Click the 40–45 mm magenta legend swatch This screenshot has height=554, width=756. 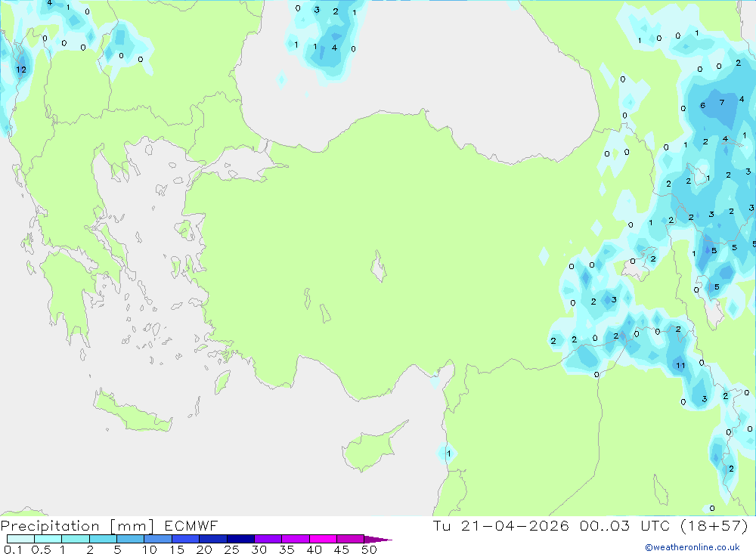click(323, 539)
